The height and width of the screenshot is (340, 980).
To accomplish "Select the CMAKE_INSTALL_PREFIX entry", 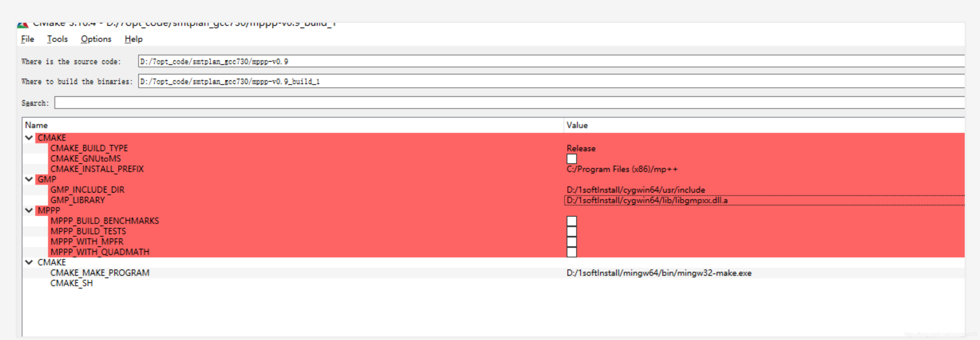I will coord(97,169).
